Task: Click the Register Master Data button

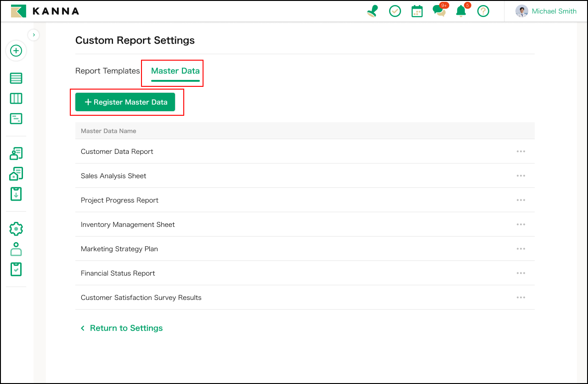Action: pos(125,102)
